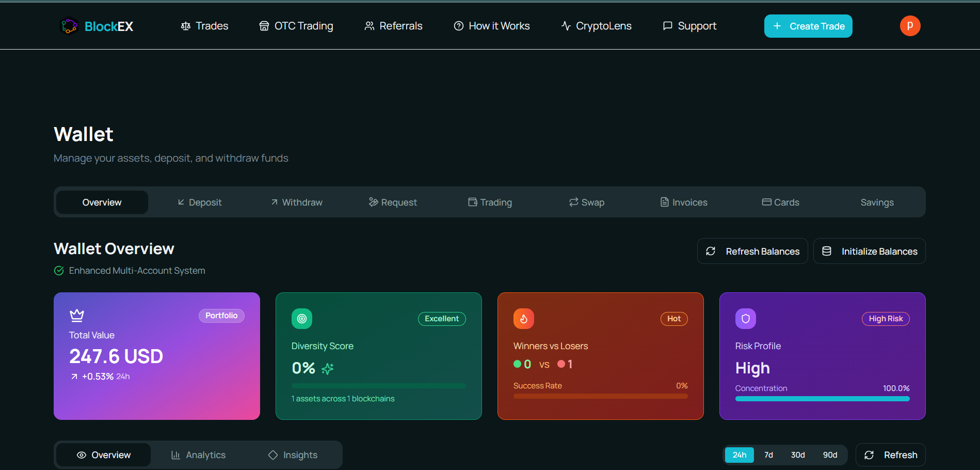Image resolution: width=980 pixels, height=470 pixels.
Task: Switch to the Trading tab
Action: 490,202
